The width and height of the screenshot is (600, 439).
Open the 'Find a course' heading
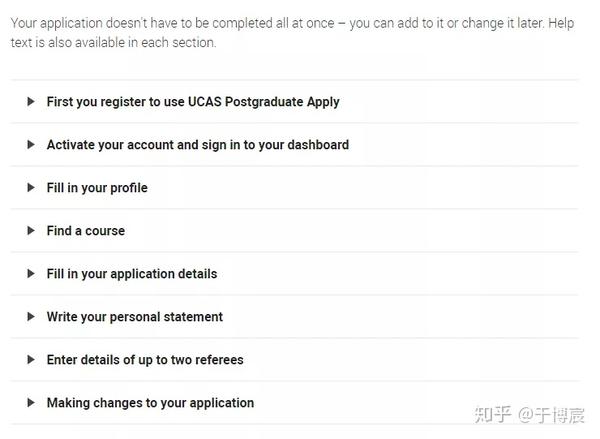click(x=86, y=231)
